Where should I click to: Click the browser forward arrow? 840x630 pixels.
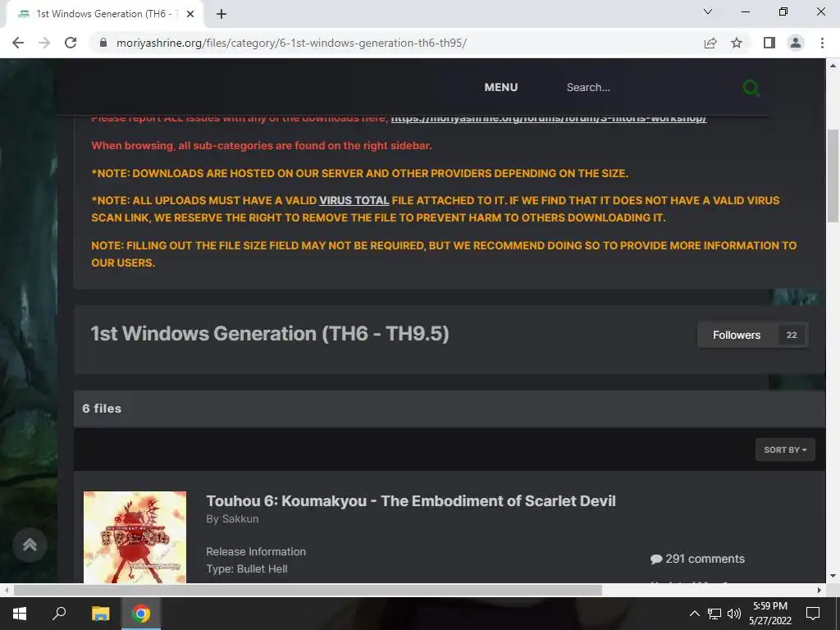[x=44, y=43]
